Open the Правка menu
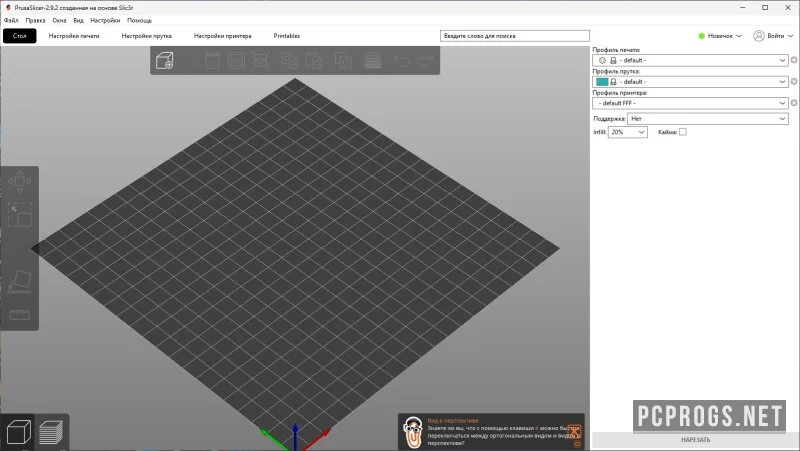 click(x=35, y=20)
